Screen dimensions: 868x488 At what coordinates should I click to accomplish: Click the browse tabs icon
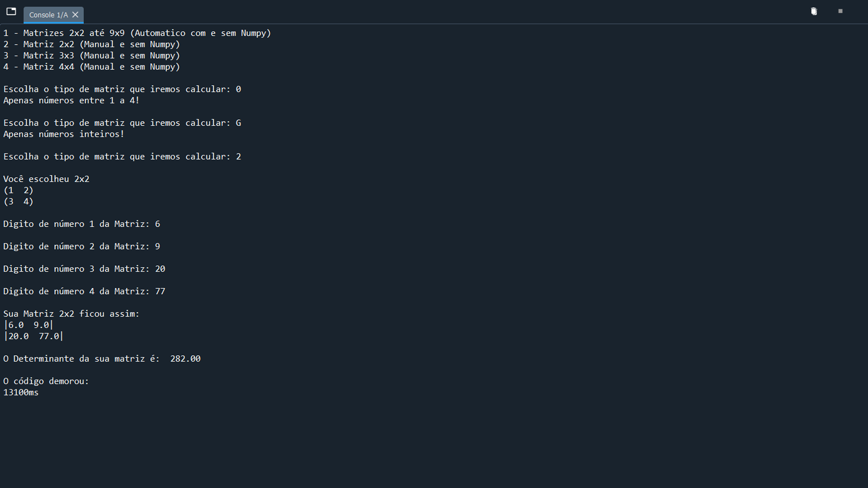[11, 12]
